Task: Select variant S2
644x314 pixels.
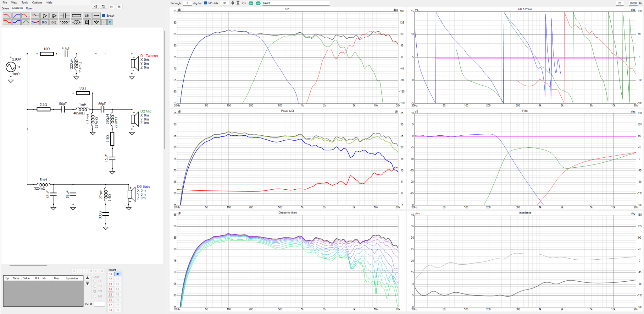Action: pos(110,279)
